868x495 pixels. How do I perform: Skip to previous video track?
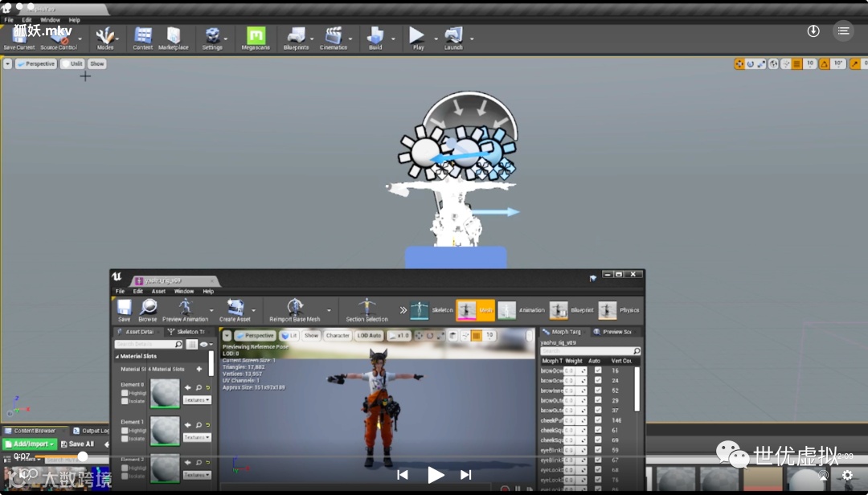click(403, 475)
